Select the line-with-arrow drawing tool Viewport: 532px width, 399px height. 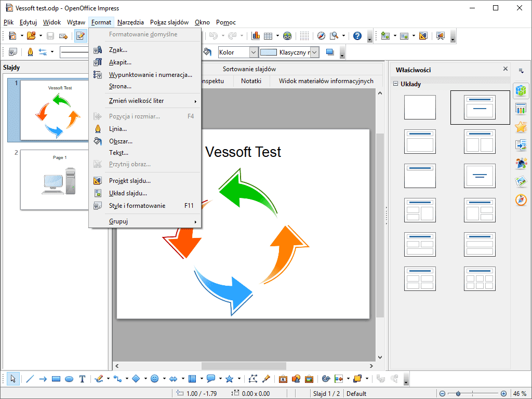43,379
